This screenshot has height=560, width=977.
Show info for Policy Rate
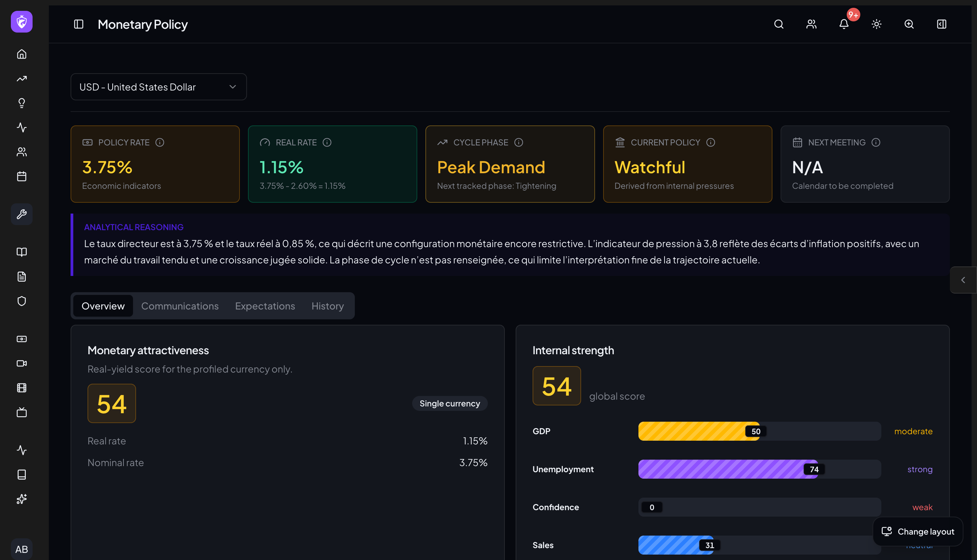pyautogui.click(x=160, y=143)
